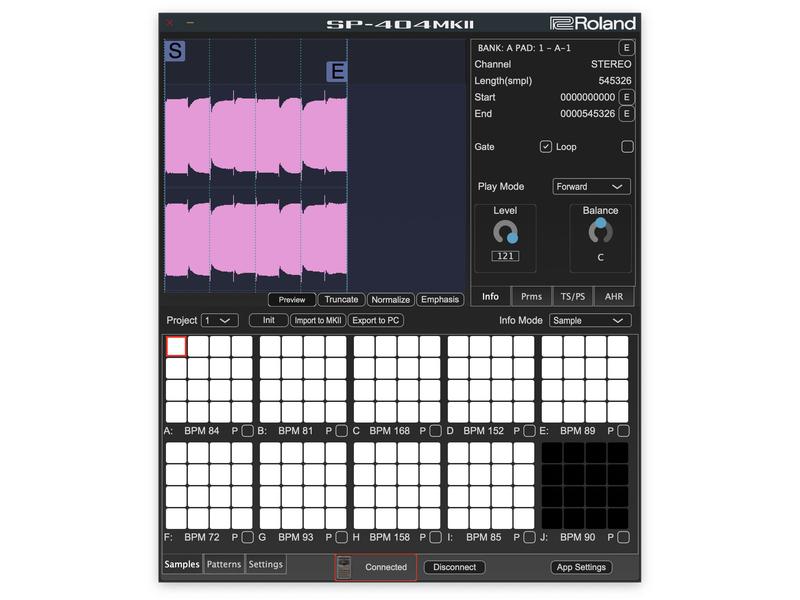
Task: Click the Normalize button
Action: [390, 300]
